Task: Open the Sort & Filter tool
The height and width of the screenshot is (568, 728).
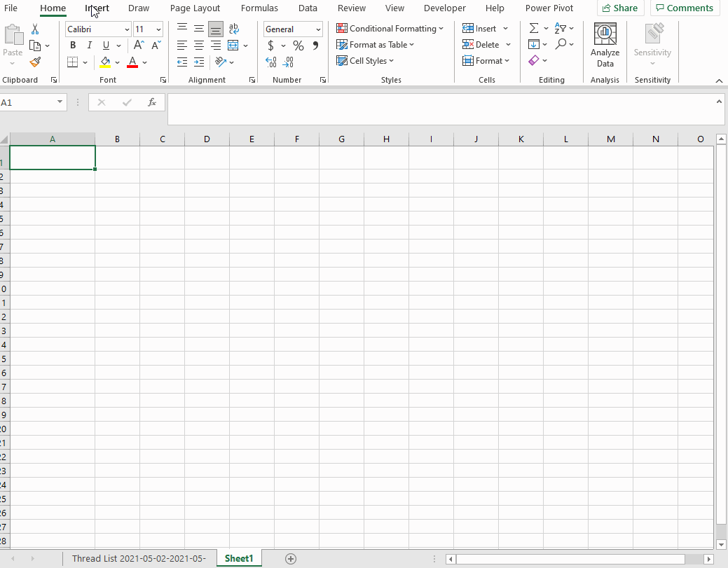Action: [x=561, y=28]
